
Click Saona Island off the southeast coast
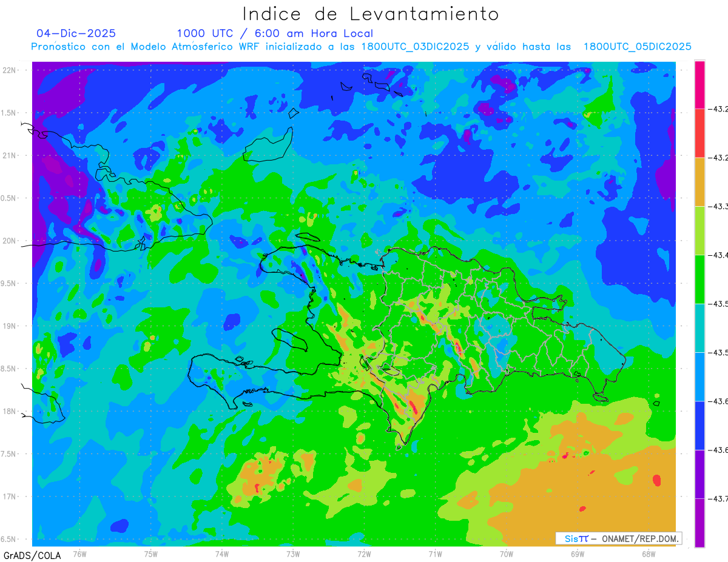[601, 398]
